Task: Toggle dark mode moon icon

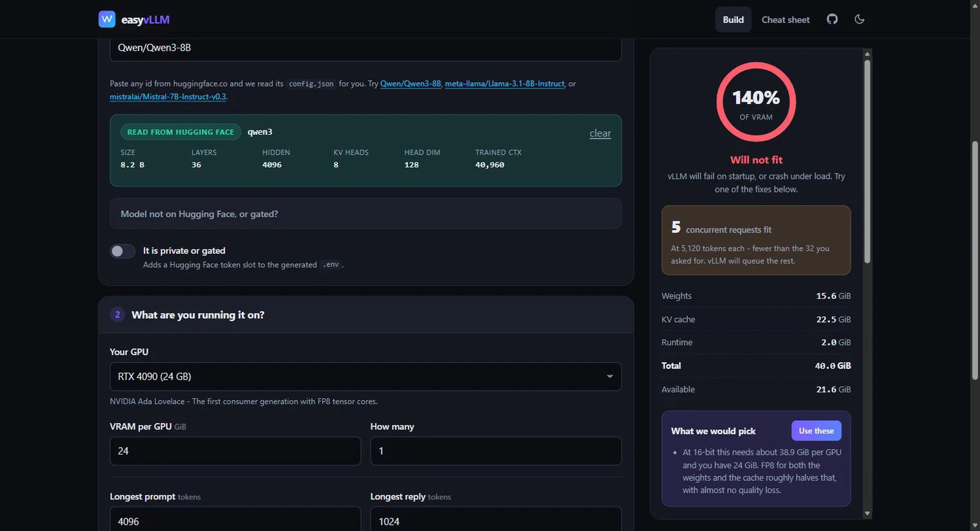Action: click(859, 19)
